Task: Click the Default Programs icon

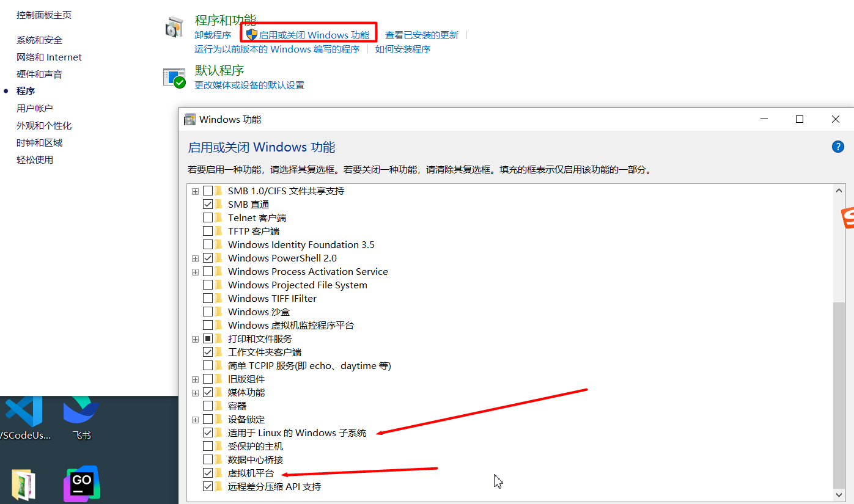Action: 174,78
